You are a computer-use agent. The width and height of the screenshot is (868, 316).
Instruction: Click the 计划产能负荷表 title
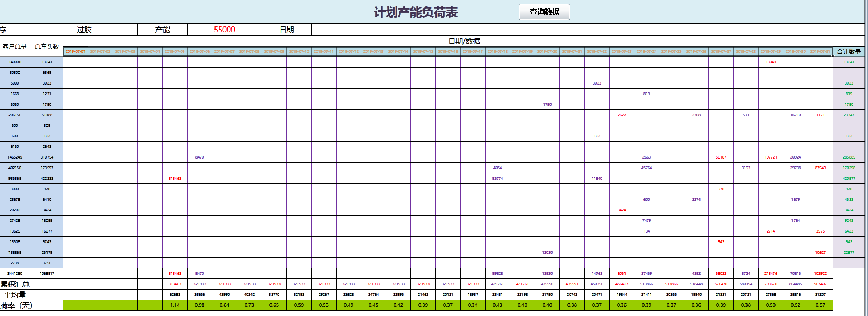416,12
